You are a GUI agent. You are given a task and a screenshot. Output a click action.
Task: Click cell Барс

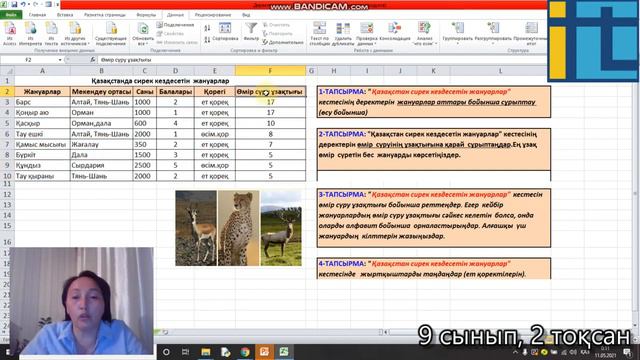tap(42, 102)
